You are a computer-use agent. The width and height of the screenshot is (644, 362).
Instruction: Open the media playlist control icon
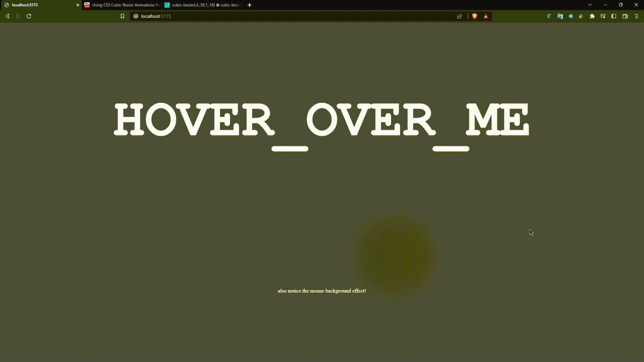[x=603, y=16]
